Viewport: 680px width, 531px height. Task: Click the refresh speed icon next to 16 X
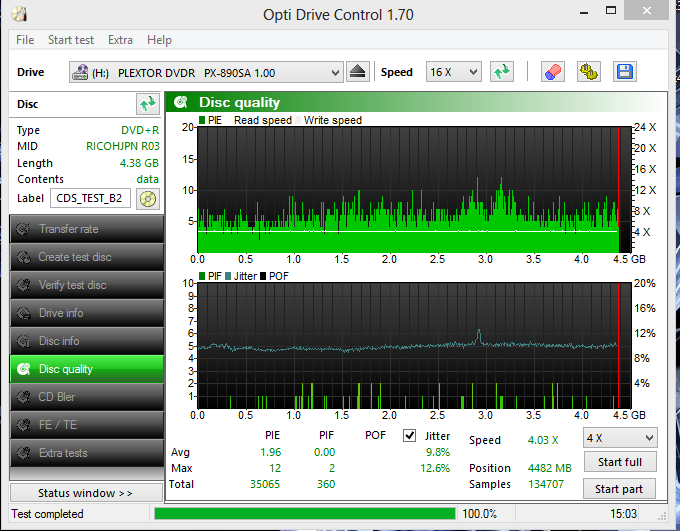[x=502, y=72]
